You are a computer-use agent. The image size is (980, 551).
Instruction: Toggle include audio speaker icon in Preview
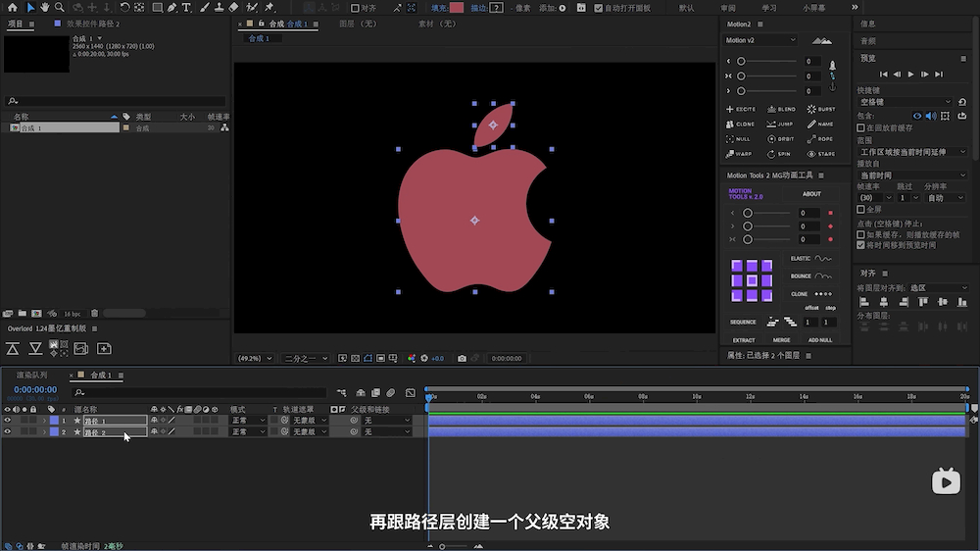[931, 116]
